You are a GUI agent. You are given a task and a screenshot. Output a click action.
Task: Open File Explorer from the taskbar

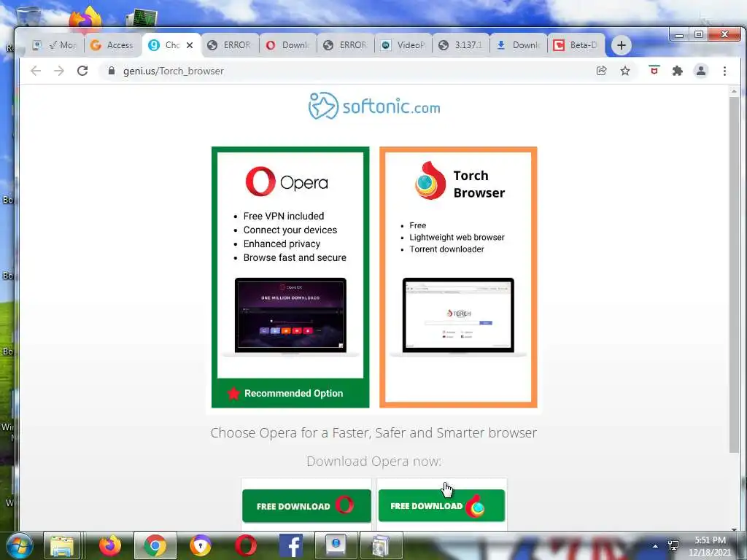63,545
